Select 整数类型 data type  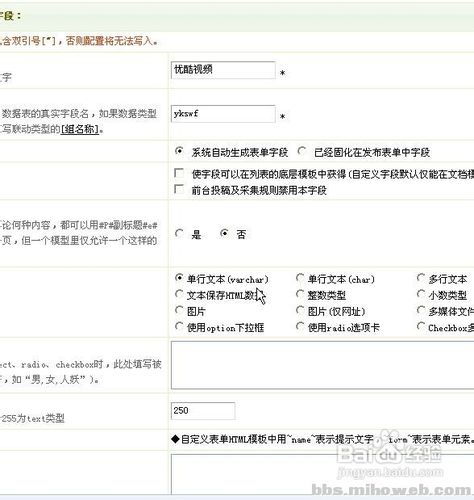(x=300, y=294)
